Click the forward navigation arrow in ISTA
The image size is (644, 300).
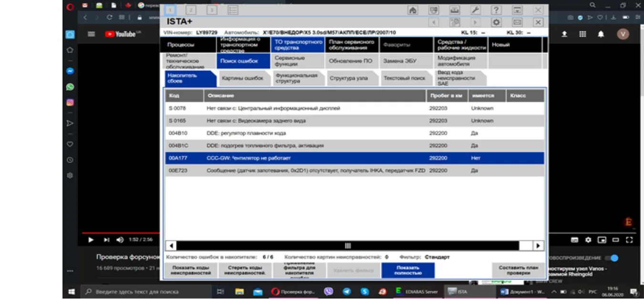475,22
